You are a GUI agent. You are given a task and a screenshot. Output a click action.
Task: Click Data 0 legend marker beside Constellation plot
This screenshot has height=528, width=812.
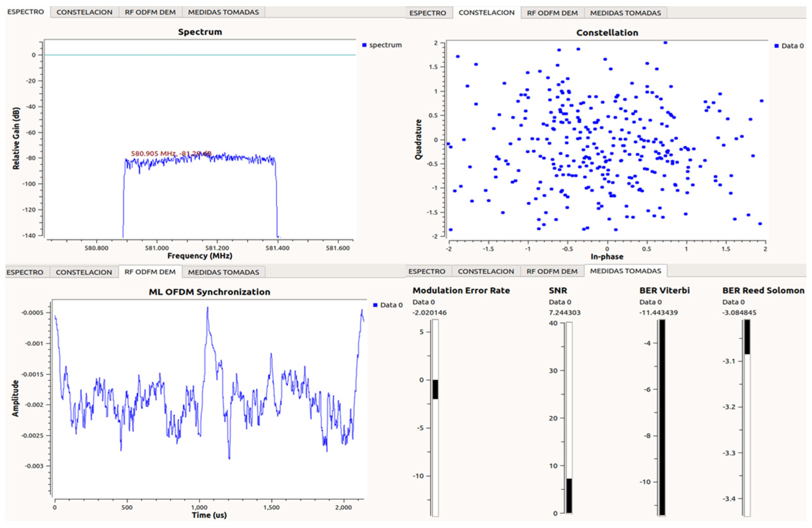point(776,46)
